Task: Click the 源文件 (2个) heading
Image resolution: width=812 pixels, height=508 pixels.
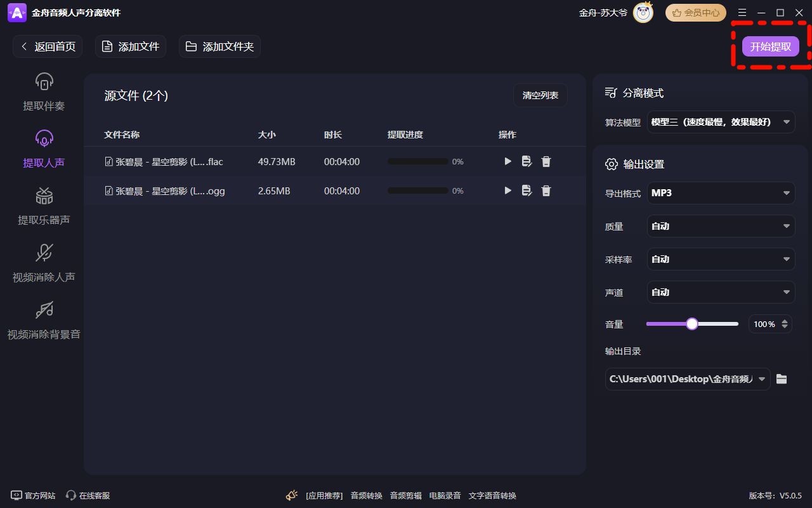Action: 136,95
